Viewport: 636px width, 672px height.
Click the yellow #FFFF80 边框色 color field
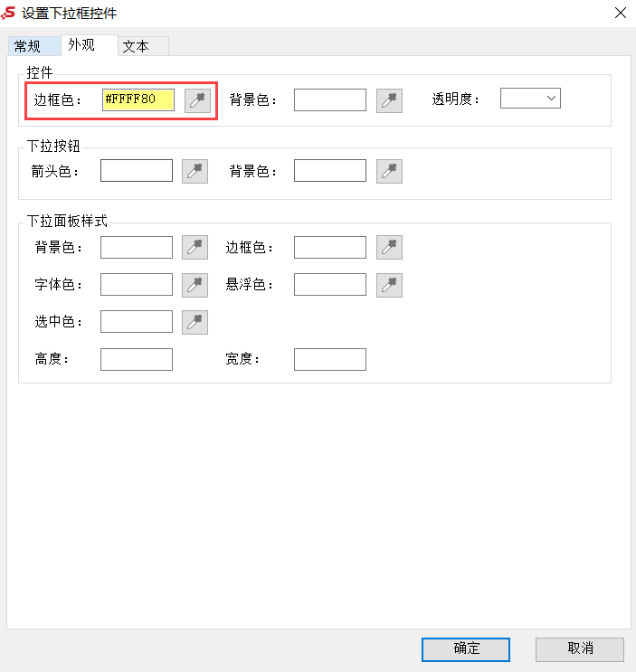138,99
